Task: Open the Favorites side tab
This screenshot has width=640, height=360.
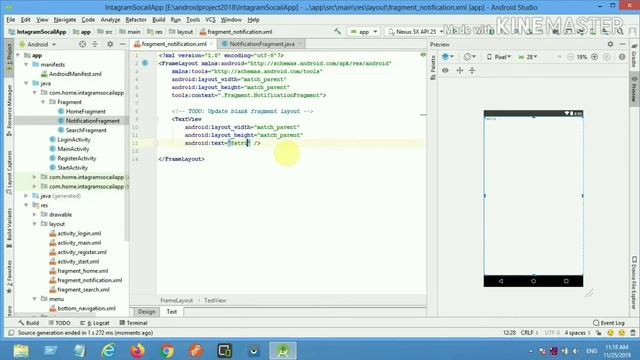Action: point(9,277)
